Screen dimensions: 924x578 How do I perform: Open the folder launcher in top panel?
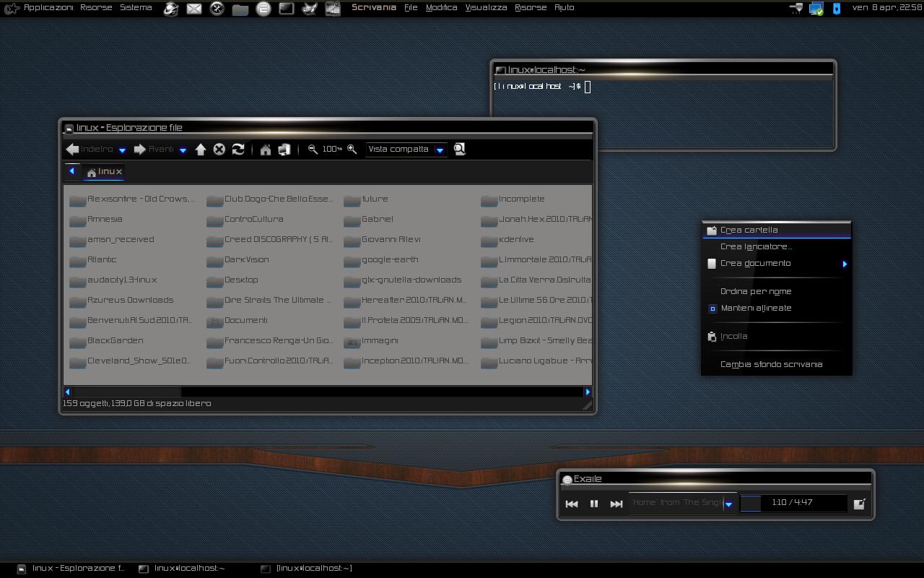pyautogui.click(x=240, y=9)
